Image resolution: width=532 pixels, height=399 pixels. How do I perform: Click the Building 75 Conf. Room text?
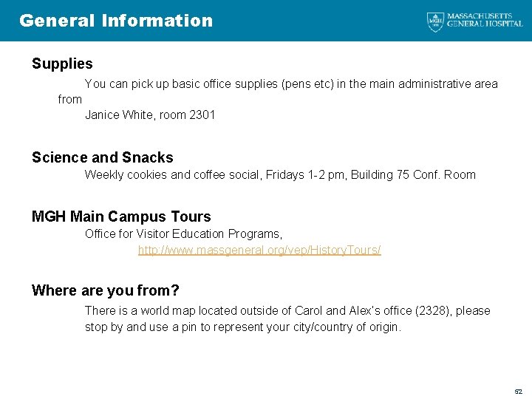(x=413, y=174)
